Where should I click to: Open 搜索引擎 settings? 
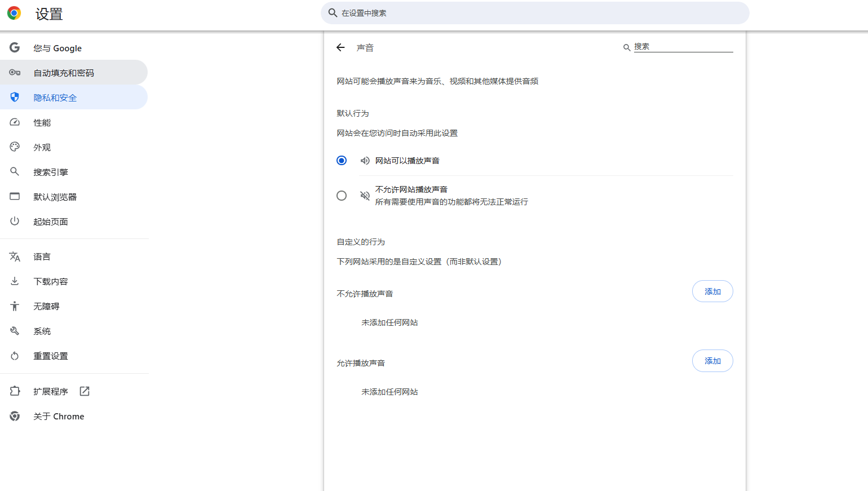74,172
